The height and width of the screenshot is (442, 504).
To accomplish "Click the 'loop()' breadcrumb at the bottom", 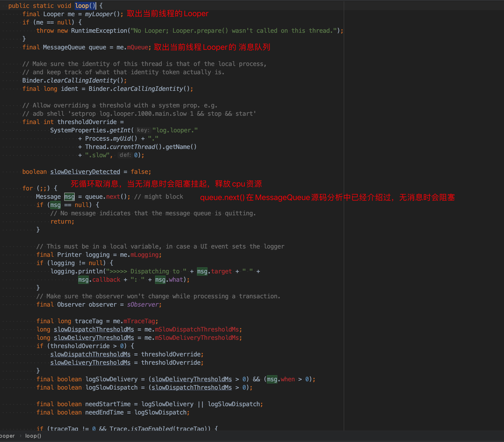I will [33, 436].
